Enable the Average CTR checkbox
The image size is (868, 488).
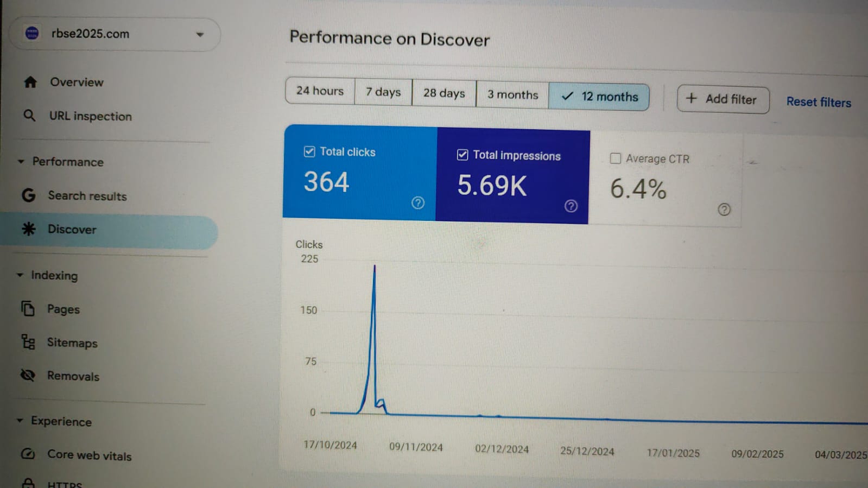pyautogui.click(x=616, y=158)
